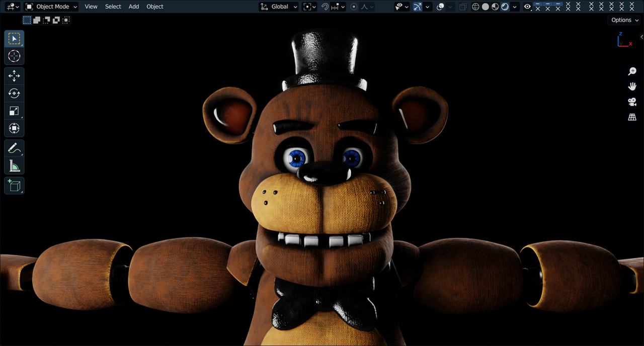Screen dimensions: 644x346
Task: Choose the Measure tool
Action: (x=14, y=165)
